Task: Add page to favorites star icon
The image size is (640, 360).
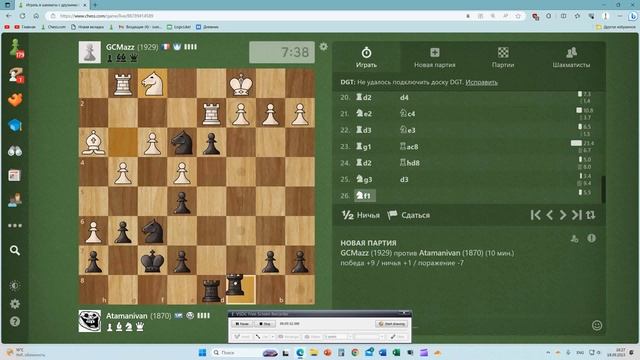Action: (518, 16)
